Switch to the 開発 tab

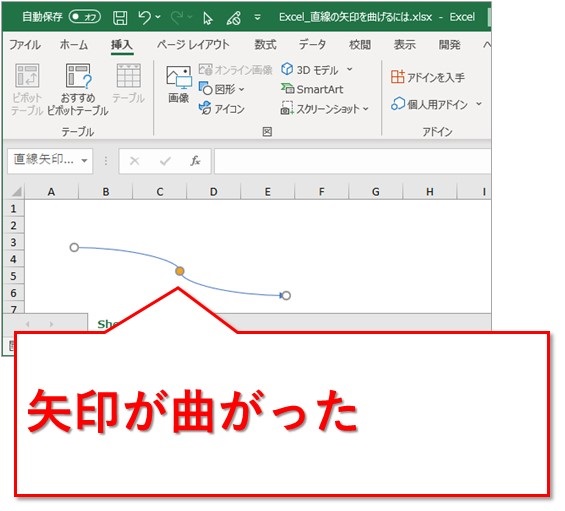(x=449, y=45)
